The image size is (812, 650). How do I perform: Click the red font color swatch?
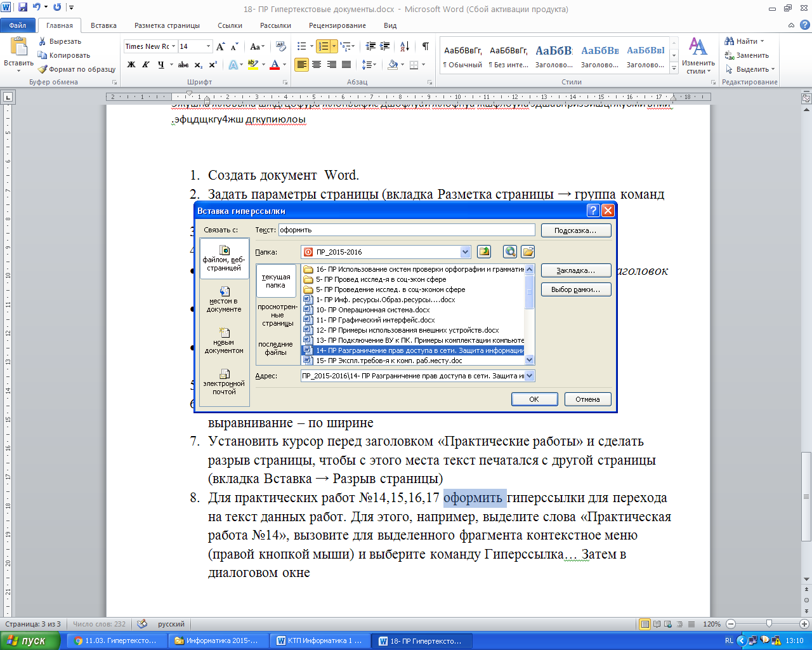[275, 65]
